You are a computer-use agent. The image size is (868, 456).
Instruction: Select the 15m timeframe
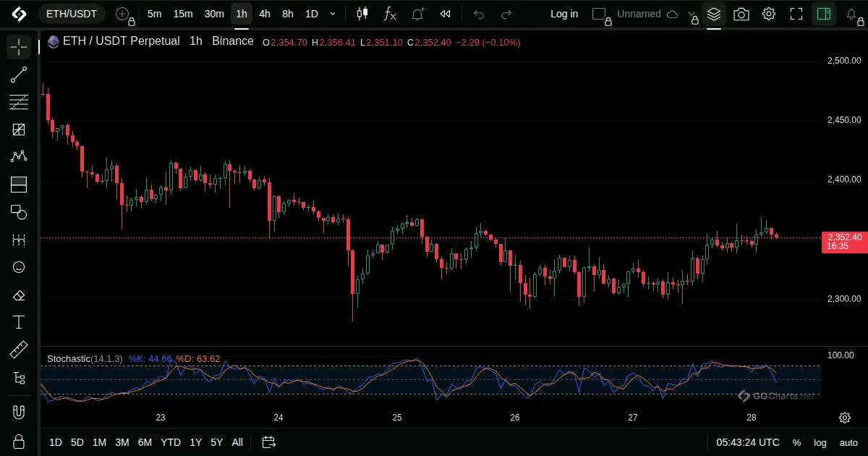pos(183,14)
